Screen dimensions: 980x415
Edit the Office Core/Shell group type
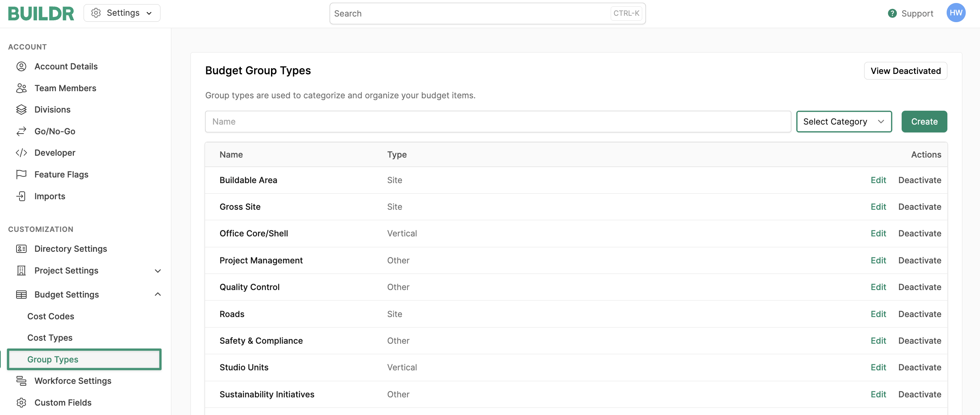pos(878,233)
